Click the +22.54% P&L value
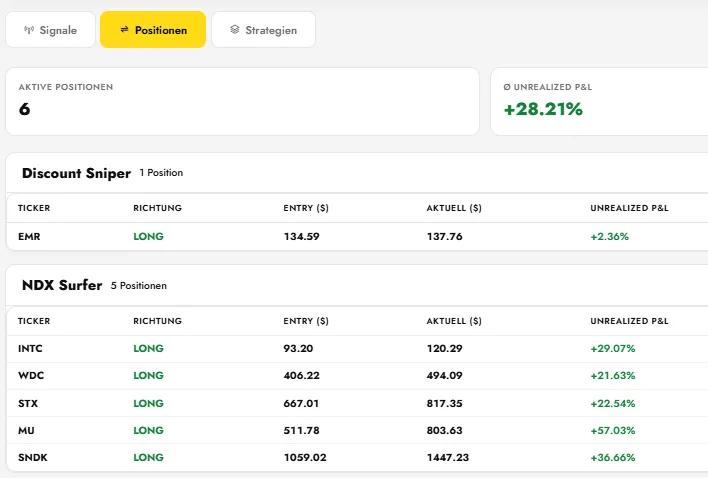Image resolution: width=708 pixels, height=478 pixels. click(x=613, y=404)
